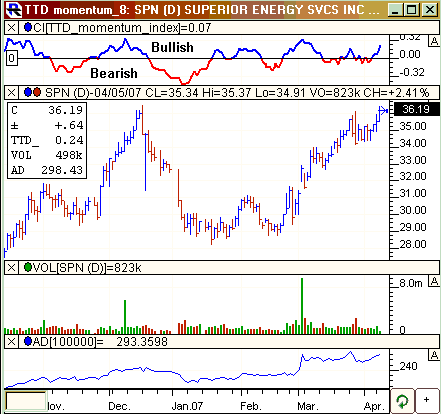Toggle the A autoscale button on AD pane
Screen dimensions: 441x414
434,355
